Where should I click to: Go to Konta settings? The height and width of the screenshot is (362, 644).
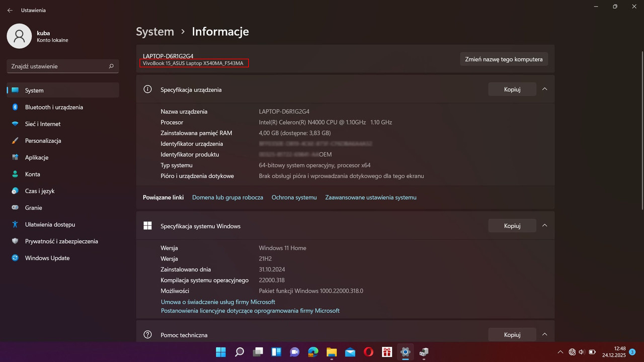[63, 174]
